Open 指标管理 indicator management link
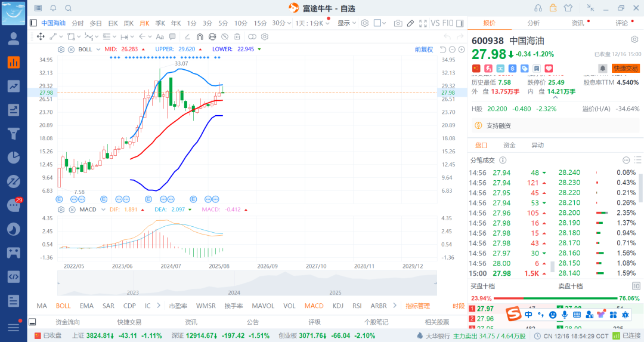 point(417,306)
